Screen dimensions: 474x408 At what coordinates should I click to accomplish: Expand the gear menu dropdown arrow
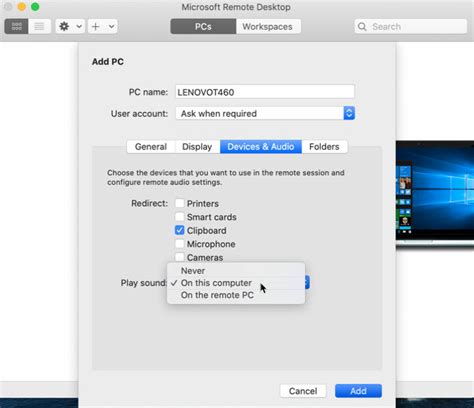79,26
